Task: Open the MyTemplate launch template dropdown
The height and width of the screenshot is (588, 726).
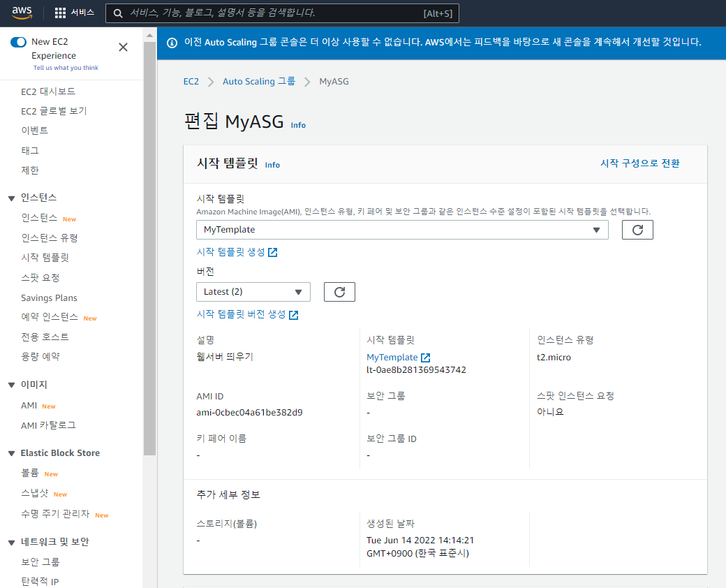Action: coord(402,230)
